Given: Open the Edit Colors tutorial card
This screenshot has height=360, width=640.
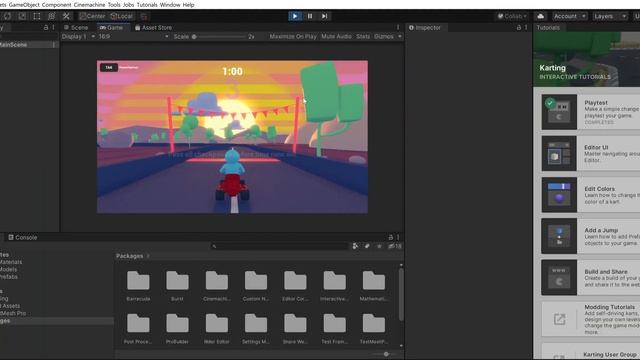Looking at the screenshot, I should tap(591, 195).
